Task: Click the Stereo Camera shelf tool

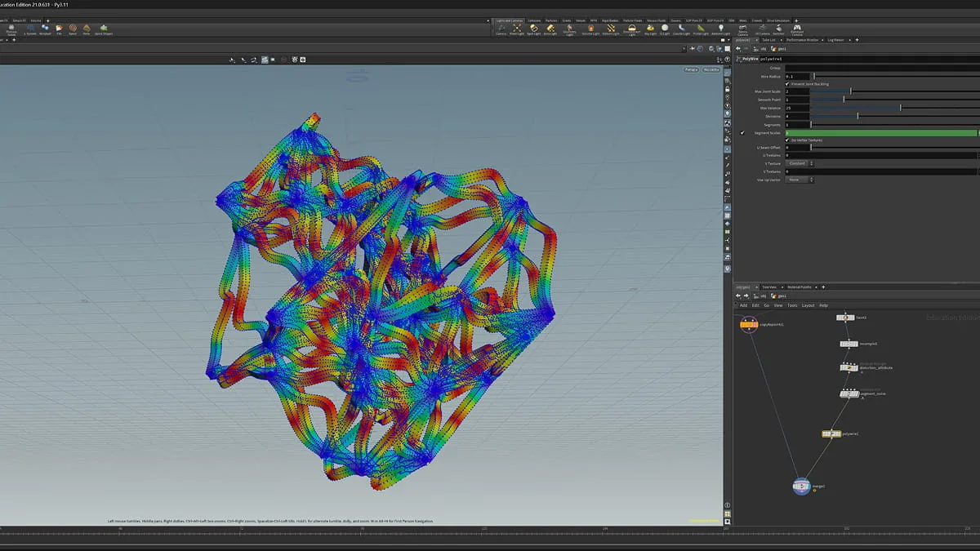Action: click(x=742, y=30)
